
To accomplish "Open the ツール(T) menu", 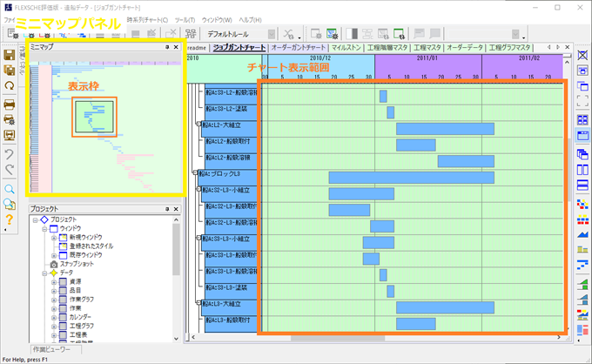I will coord(183,18).
